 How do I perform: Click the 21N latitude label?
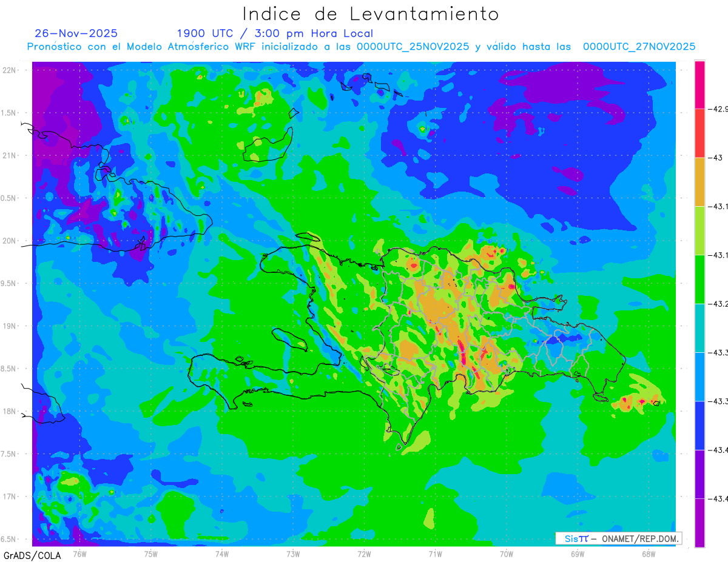click(9, 155)
